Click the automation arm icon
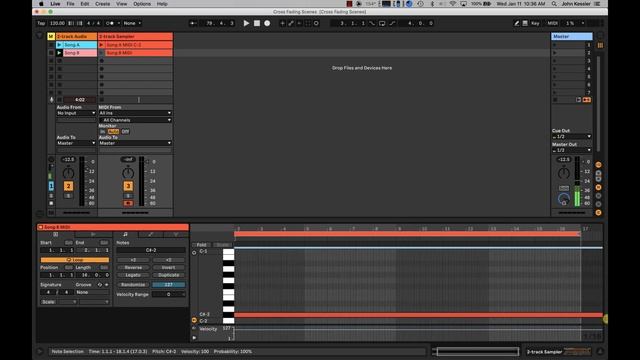The image size is (640, 360). 291,23
